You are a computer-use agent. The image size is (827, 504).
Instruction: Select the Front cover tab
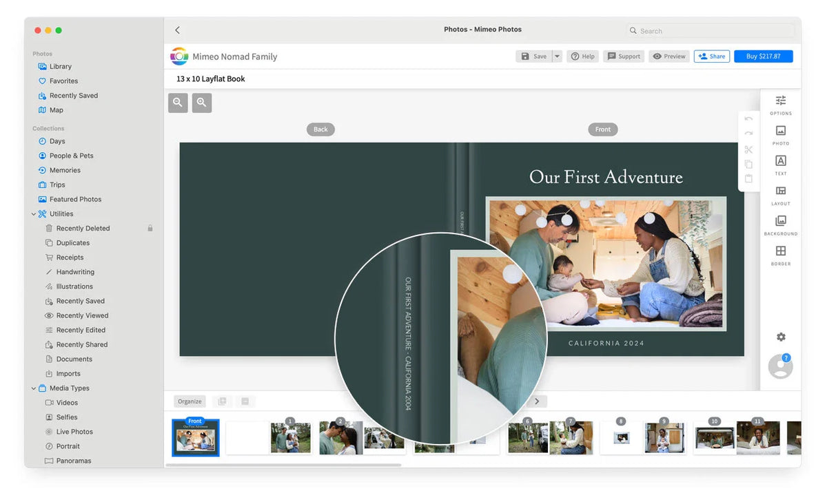602,129
